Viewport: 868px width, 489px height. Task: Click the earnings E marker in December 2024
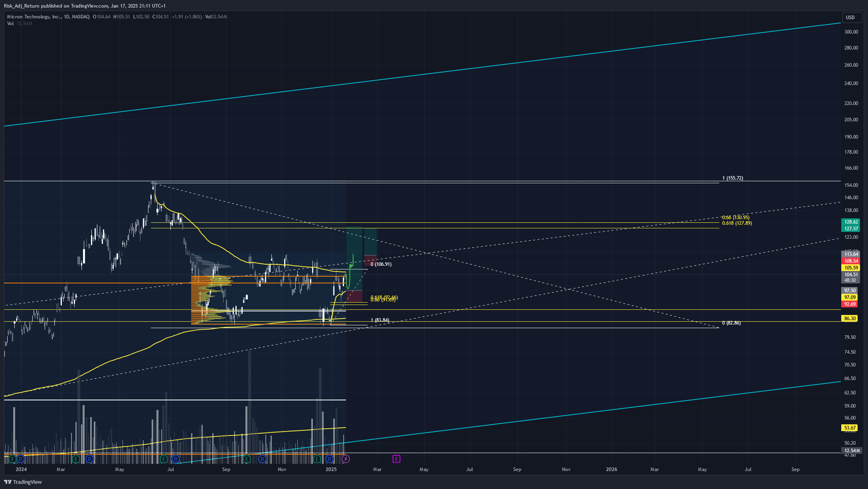(x=317, y=459)
